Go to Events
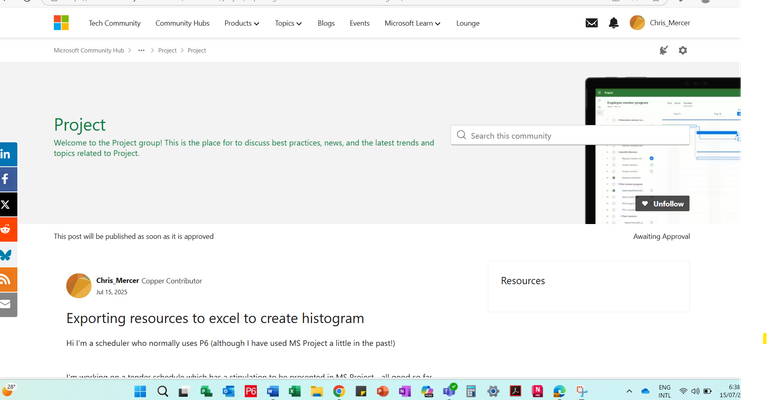 tap(359, 23)
